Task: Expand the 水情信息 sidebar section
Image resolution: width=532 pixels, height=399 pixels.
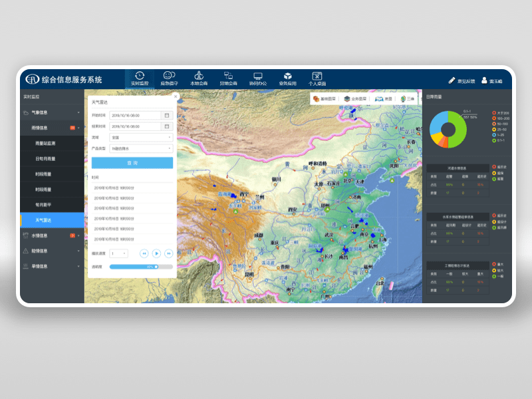Action: [x=52, y=235]
